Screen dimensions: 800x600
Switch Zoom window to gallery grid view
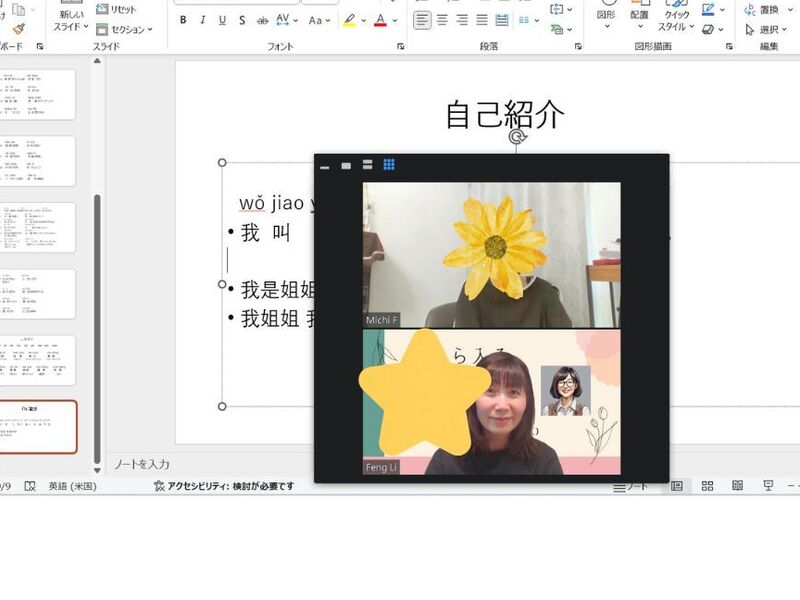(x=389, y=165)
